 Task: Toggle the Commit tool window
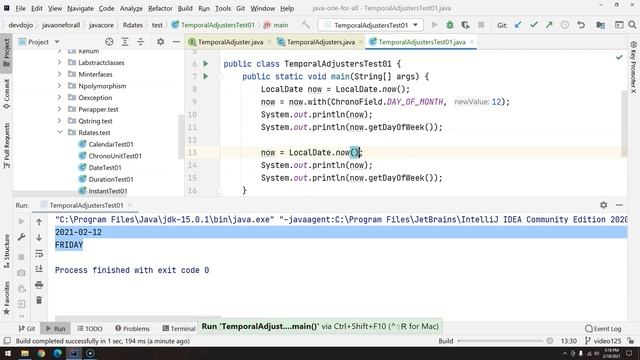pos(7,94)
